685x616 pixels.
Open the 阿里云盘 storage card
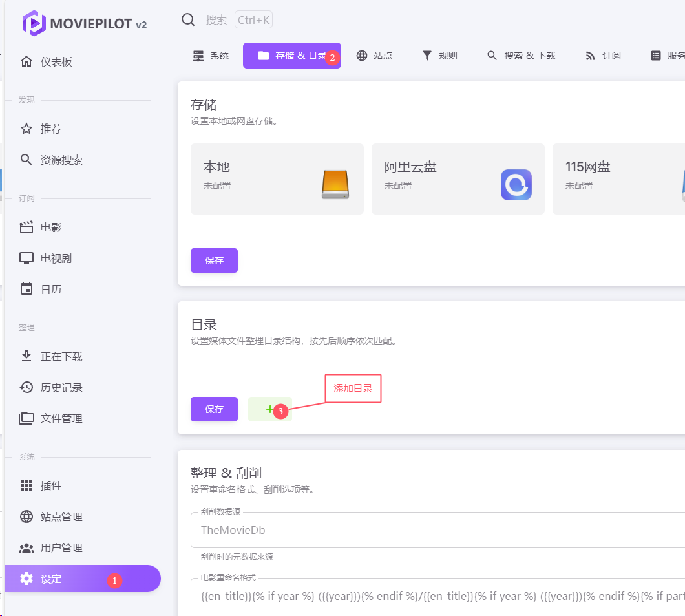click(458, 179)
